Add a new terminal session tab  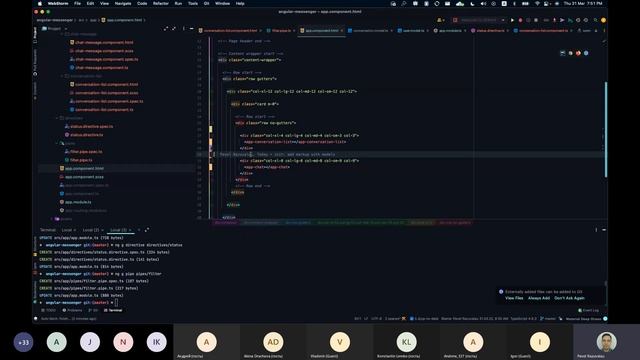(x=139, y=230)
